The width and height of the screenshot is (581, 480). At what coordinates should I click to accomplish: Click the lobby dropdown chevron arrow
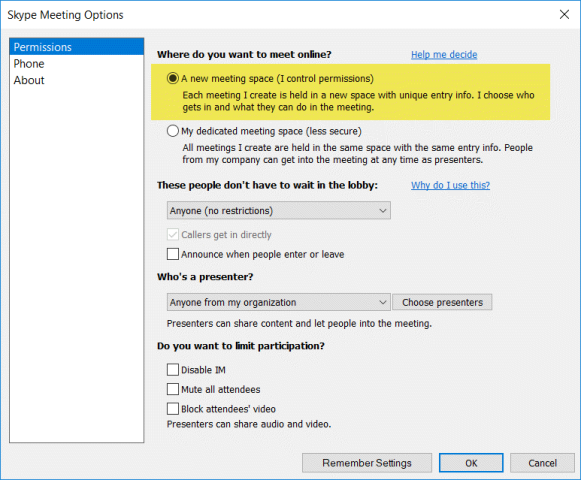[x=383, y=211]
